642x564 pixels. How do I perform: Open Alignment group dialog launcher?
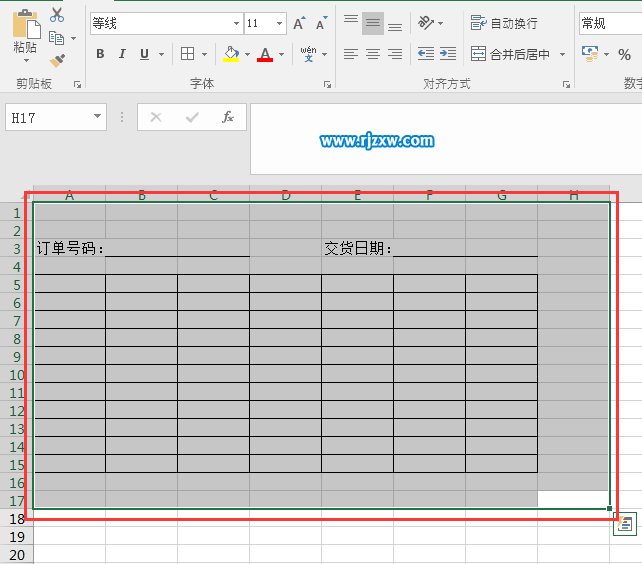tap(566, 84)
